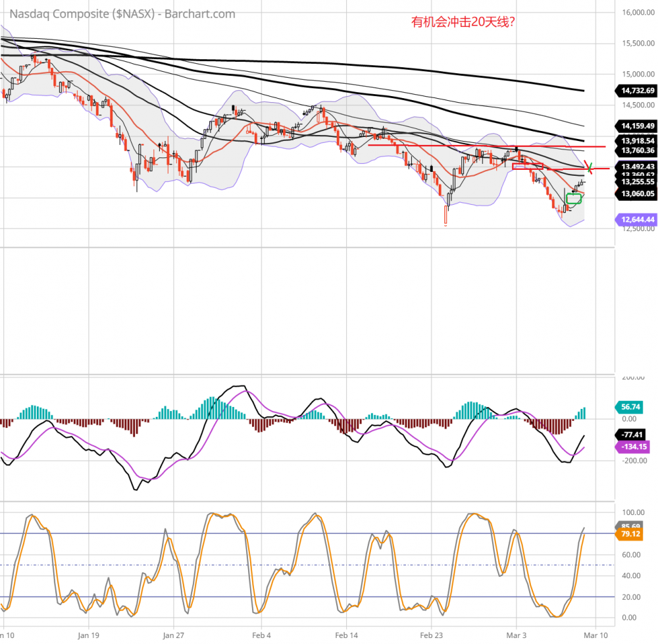Click the red 13,060.05 price label

pos(634,194)
